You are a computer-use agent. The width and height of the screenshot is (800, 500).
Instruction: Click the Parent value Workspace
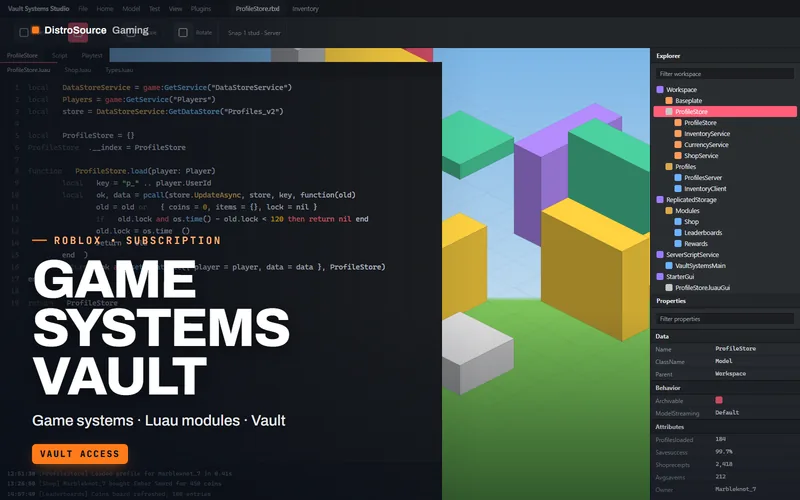730,374
